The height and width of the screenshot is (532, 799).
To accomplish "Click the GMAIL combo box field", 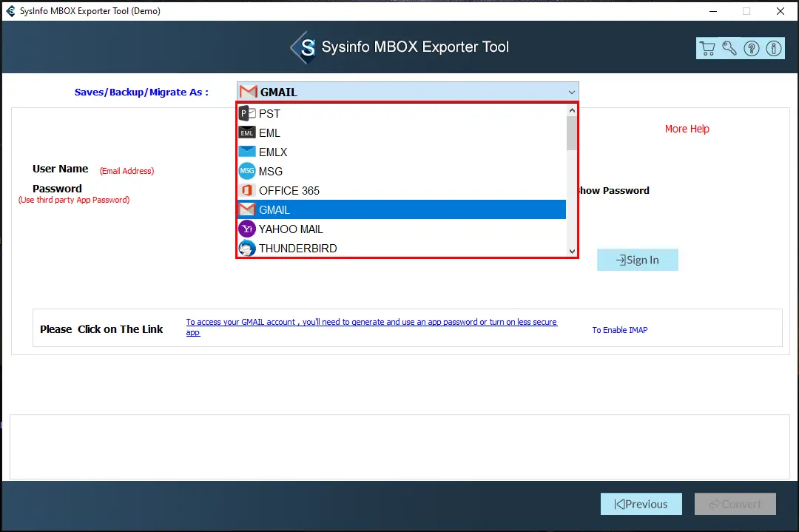I will pyautogui.click(x=408, y=92).
